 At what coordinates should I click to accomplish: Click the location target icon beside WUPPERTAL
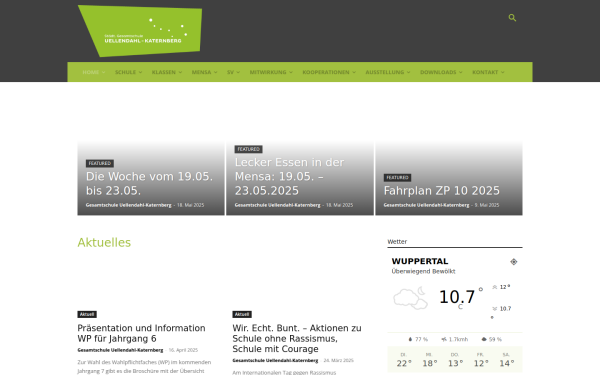[514, 262]
